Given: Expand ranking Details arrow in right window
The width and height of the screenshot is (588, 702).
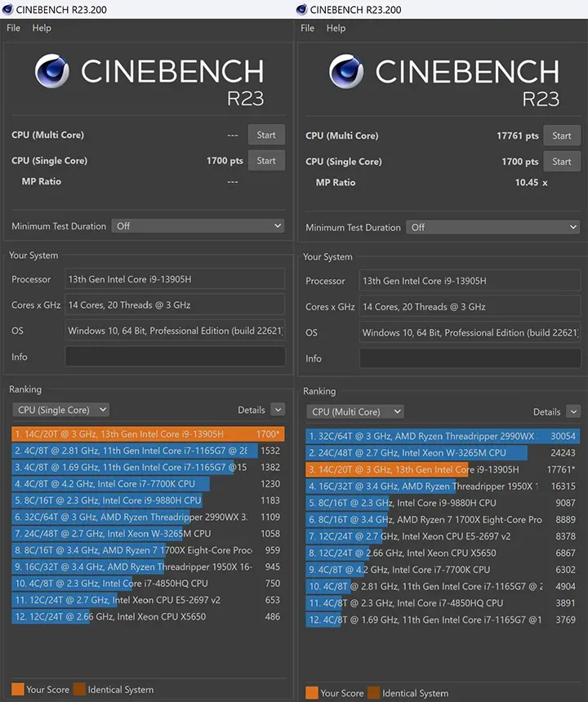Looking at the screenshot, I should pyautogui.click(x=572, y=412).
